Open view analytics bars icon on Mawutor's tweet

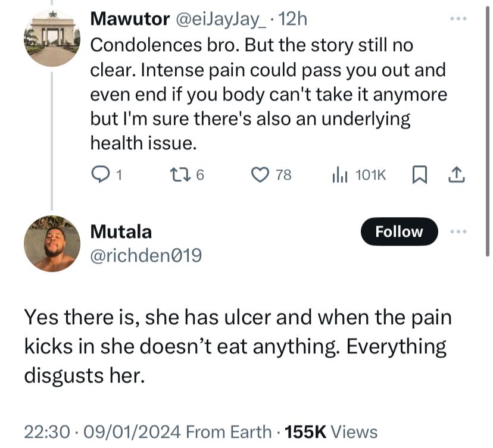339,174
